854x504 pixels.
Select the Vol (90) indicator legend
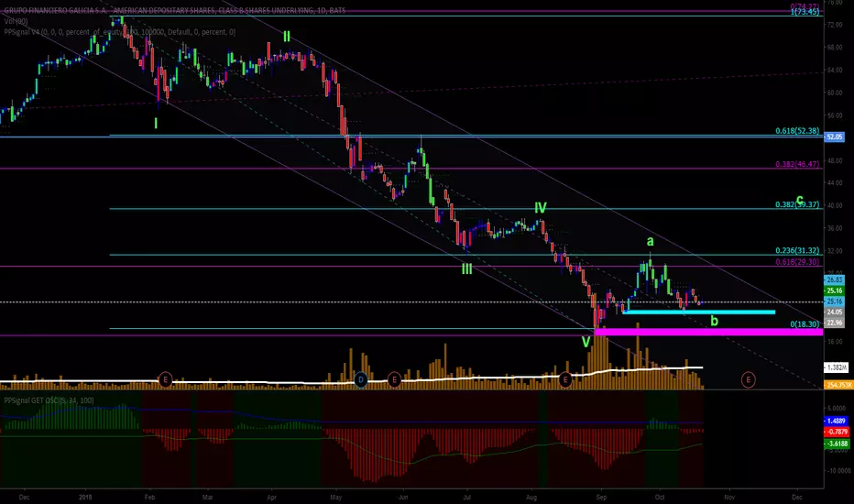point(16,21)
